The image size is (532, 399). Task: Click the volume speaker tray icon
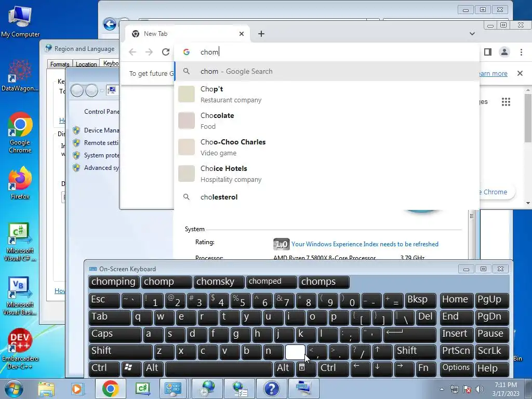pos(479,389)
